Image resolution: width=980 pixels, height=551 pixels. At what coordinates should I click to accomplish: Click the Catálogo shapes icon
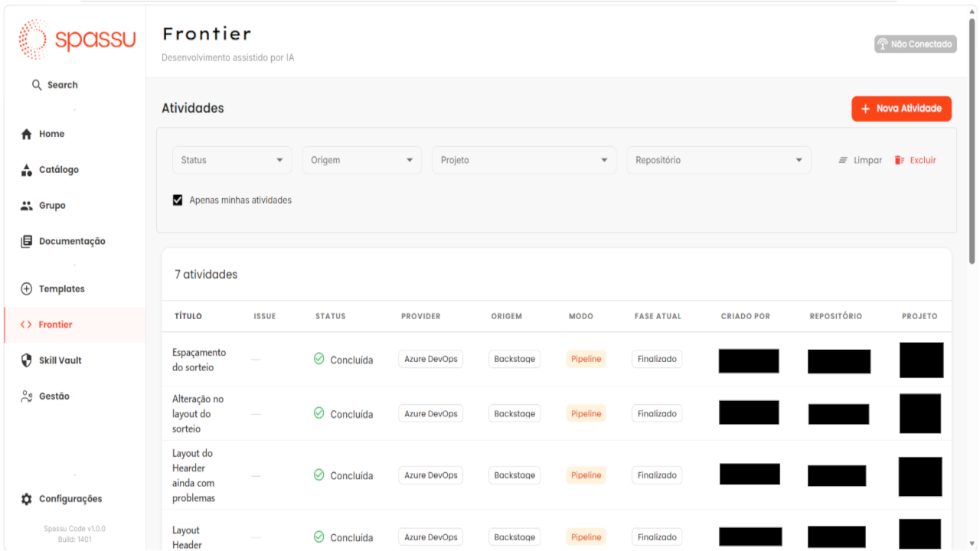click(x=27, y=170)
